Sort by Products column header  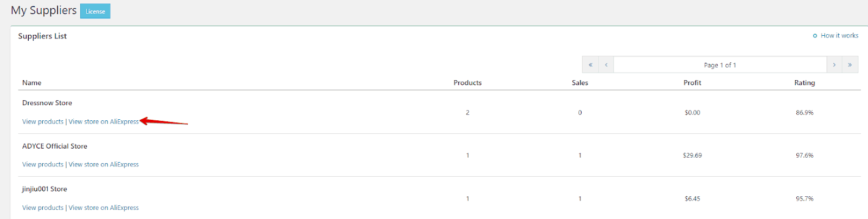click(467, 83)
